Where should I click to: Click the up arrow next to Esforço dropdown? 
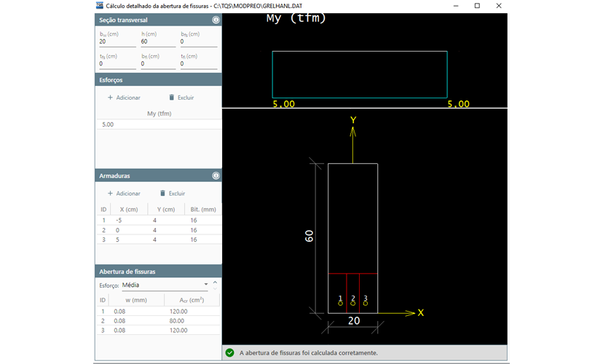point(215,282)
